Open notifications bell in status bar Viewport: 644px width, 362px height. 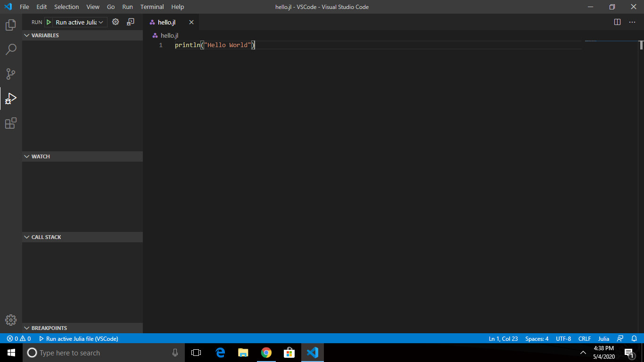634,338
